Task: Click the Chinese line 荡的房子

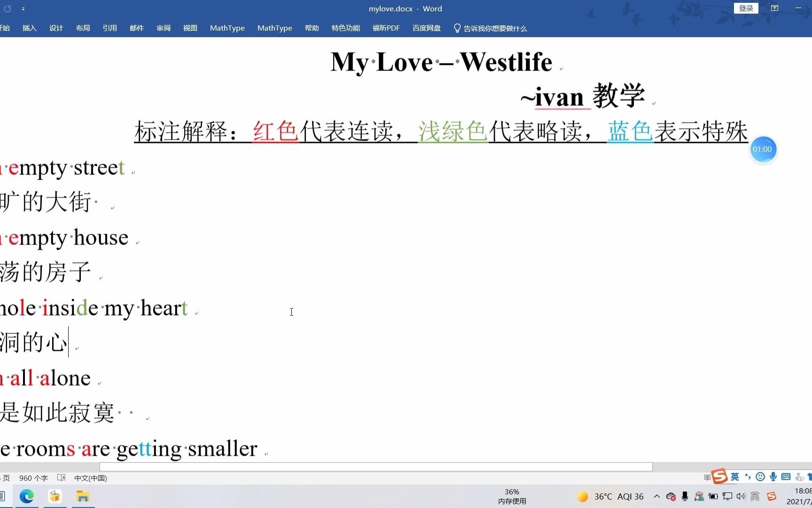Action: click(x=45, y=272)
